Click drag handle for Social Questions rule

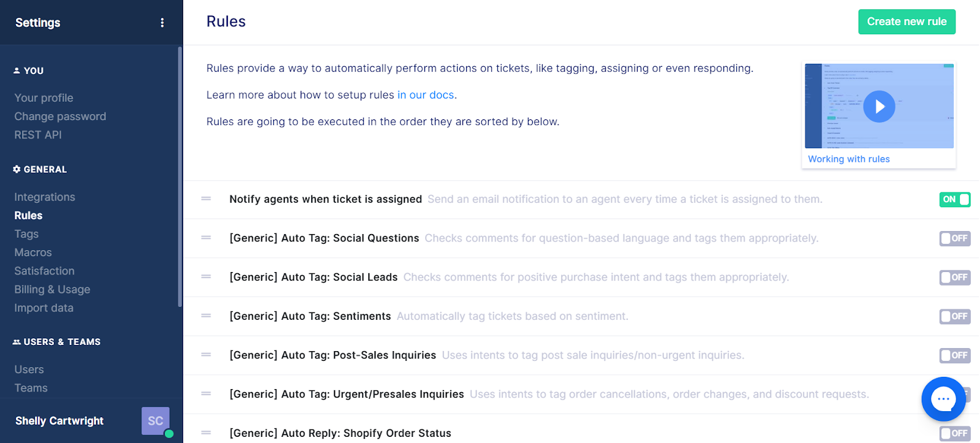coord(206,238)
